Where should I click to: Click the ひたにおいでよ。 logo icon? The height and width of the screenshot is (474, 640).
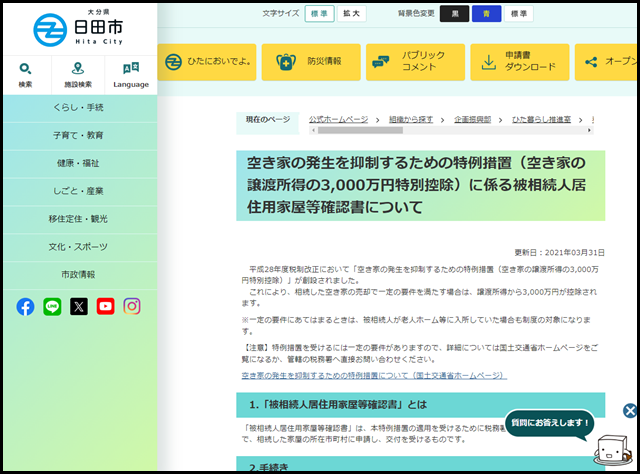pos(173,62)
